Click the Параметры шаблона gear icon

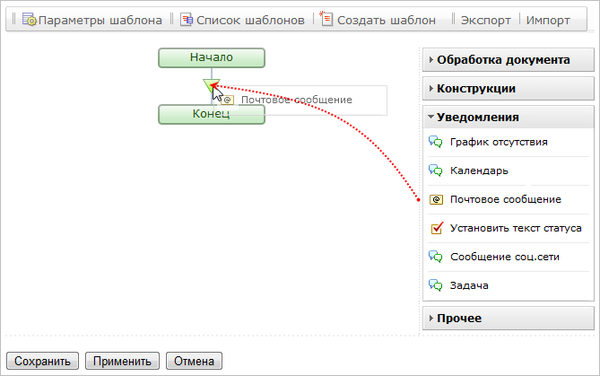pyautogui.click(x=29, y=19)
